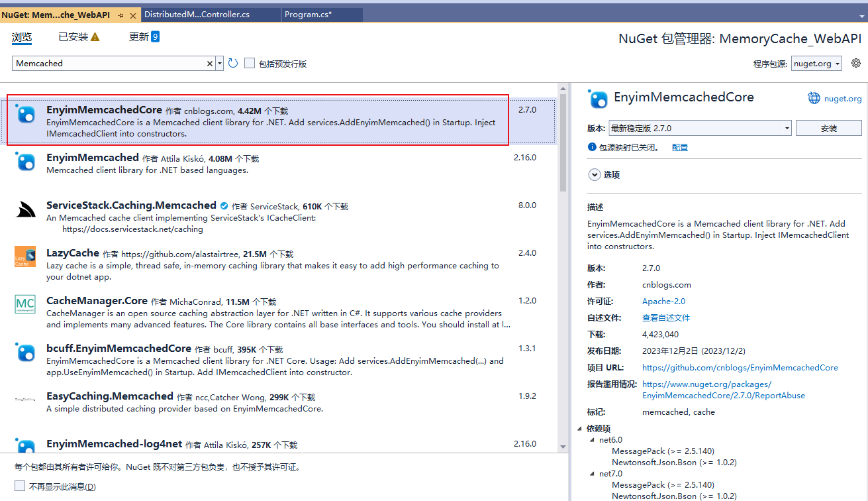868x501 pixels.
Task: Click 查看自述文件 link
Action: pyautogui.click(x=666, y=317)
